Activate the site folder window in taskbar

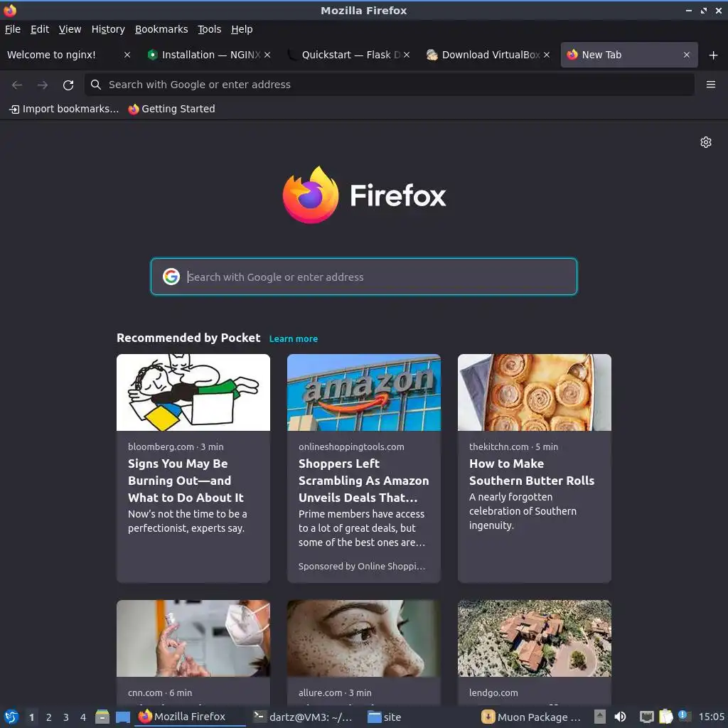[x=385, y=717]
